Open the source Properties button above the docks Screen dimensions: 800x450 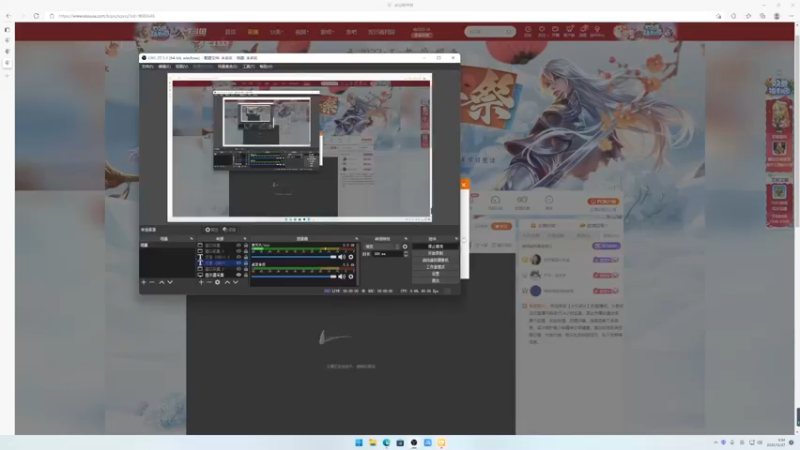click(211, 230)
